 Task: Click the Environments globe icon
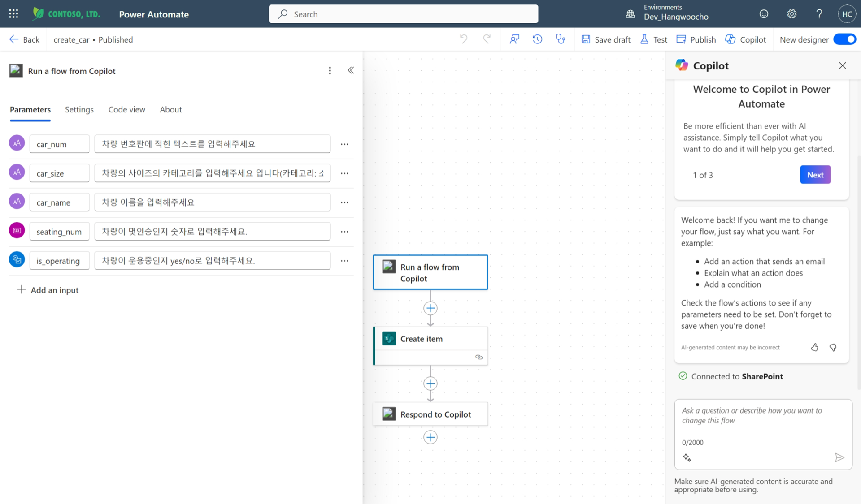pyautogui.click(x=631, y=14)
